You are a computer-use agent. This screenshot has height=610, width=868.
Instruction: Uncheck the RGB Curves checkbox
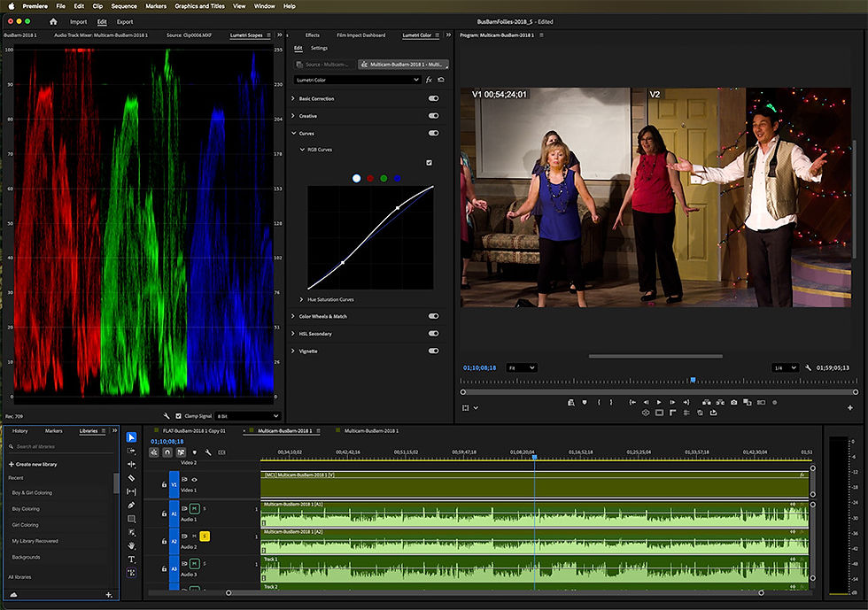click(429, 163)
